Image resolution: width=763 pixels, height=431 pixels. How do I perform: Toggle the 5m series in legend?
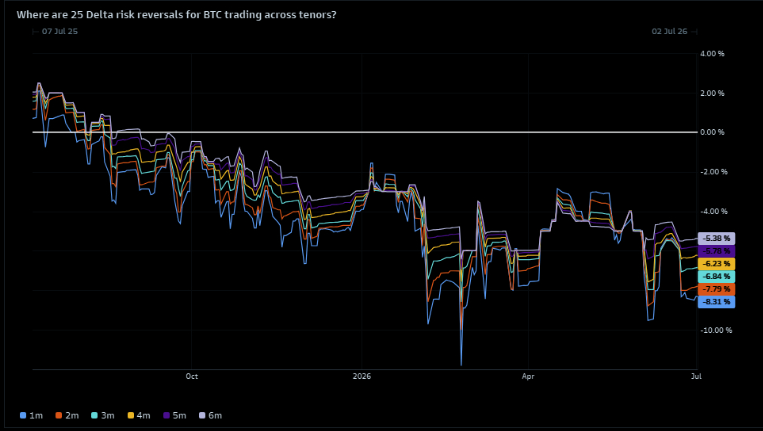pyautogui.click(x=175, y=415)
